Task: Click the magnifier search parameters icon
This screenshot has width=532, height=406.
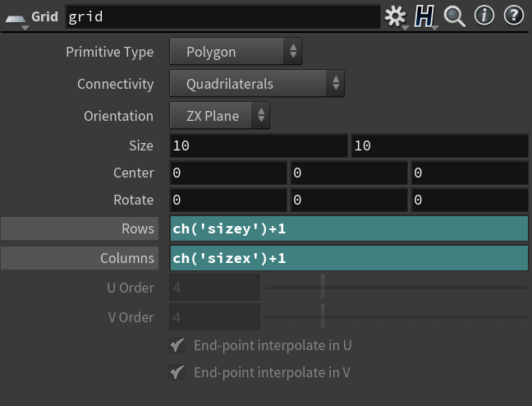Action: pos(454,16)
